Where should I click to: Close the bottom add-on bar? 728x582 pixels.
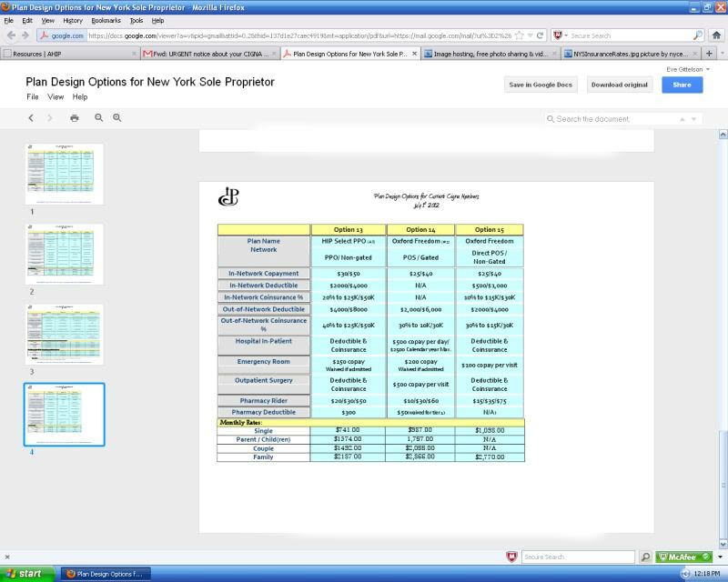pyautogui.click(x=7, y=557)
